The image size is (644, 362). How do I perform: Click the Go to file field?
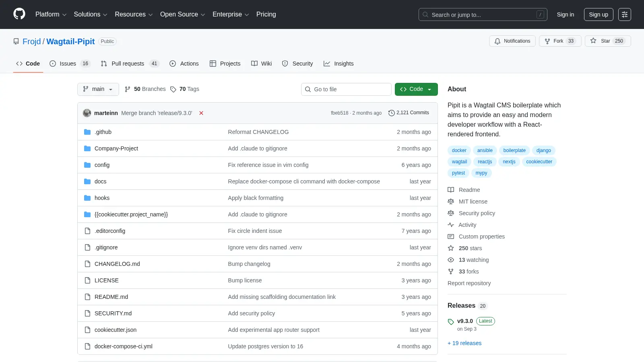pos(346,89)
